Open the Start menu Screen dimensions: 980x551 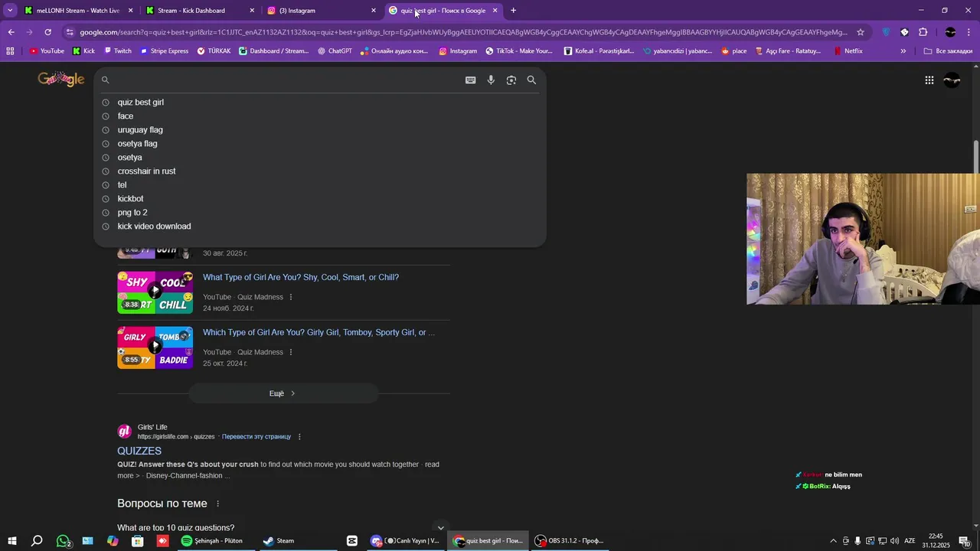[11, 540]
